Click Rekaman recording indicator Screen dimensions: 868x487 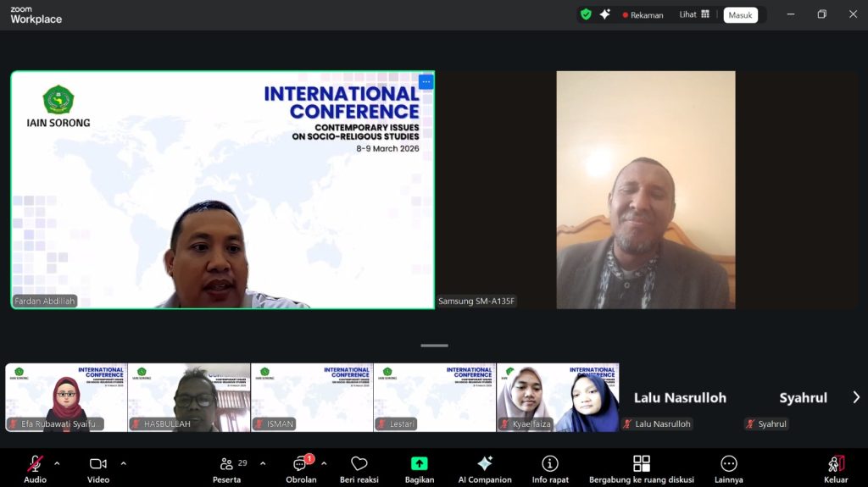click(x=643, y=15)
